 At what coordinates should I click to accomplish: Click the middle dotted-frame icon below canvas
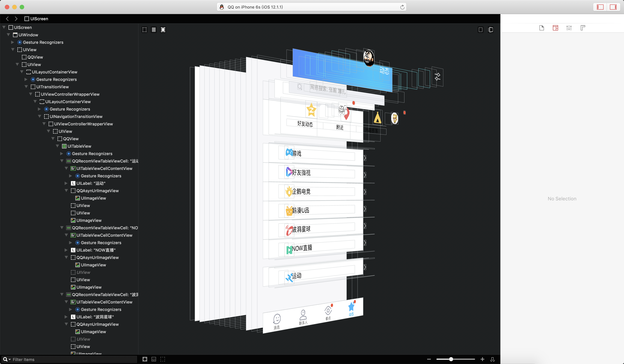154,359
